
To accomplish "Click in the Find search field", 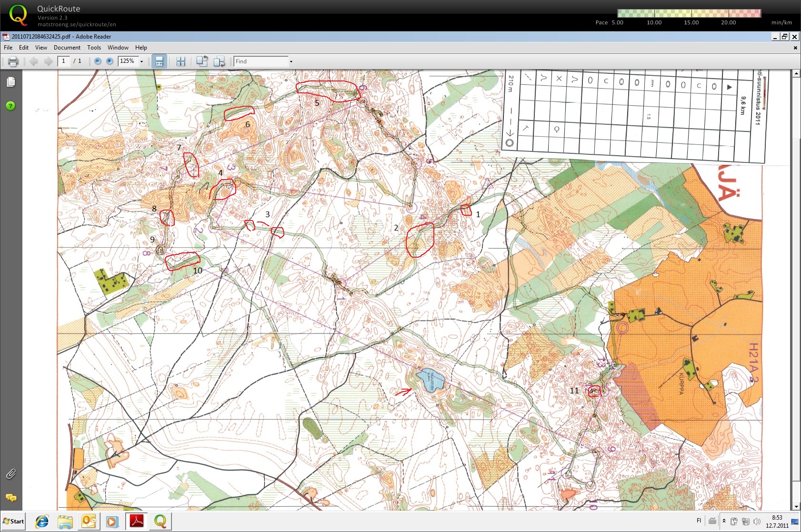I will pos(261,61).
